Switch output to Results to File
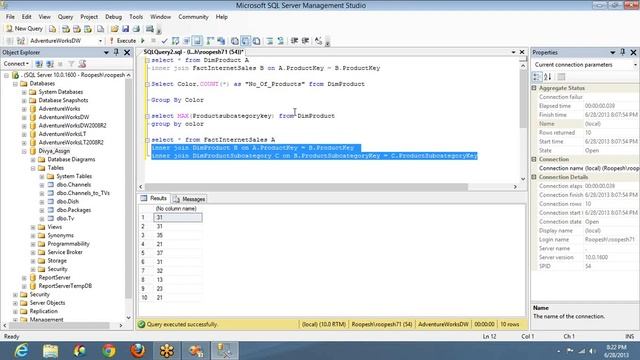640x360 pixels. pyautogui.click(x=256, y=41)
